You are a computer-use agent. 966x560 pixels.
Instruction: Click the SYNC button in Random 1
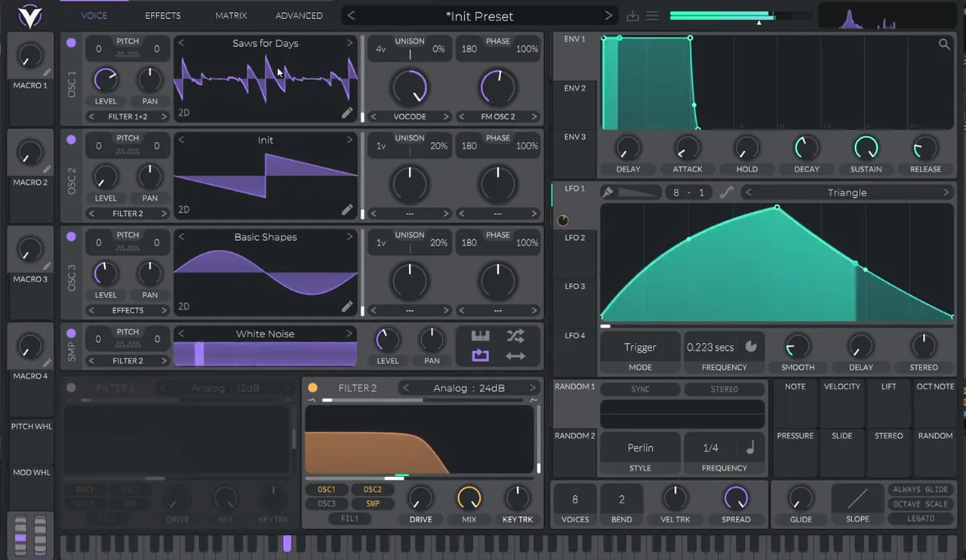640,389
